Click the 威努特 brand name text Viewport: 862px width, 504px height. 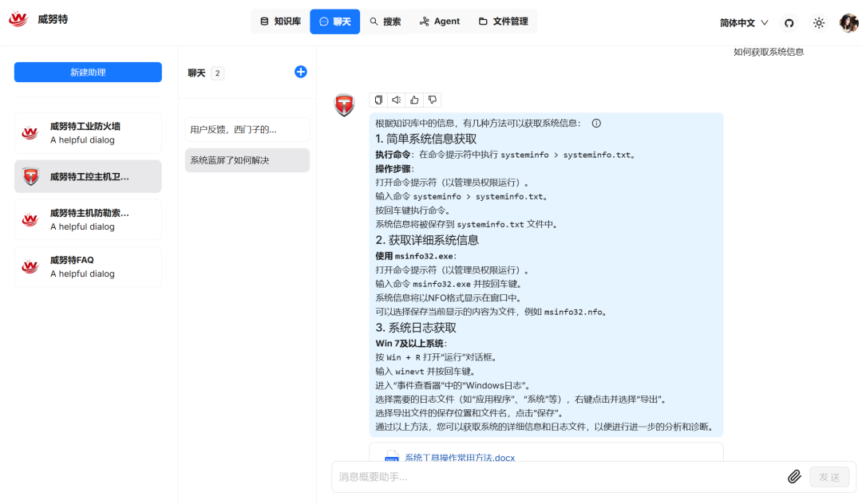(x=53, y=19)
